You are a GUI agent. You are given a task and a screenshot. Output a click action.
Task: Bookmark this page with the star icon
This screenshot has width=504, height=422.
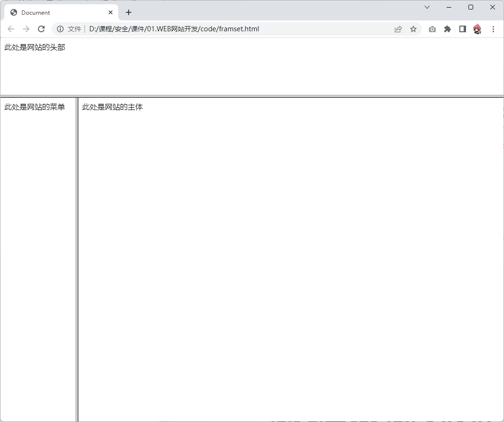coord(413,29)
